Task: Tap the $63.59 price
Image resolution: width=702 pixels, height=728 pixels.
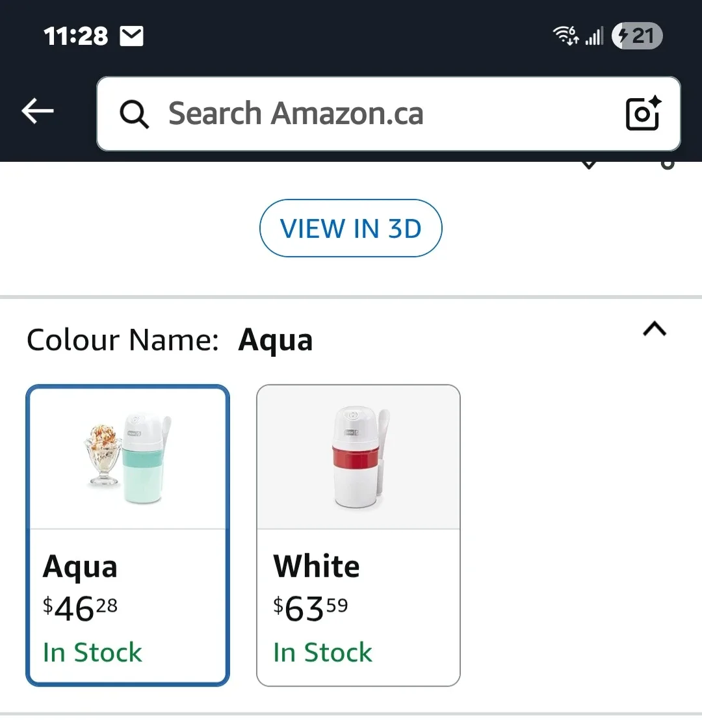Action: click(311, 608)
